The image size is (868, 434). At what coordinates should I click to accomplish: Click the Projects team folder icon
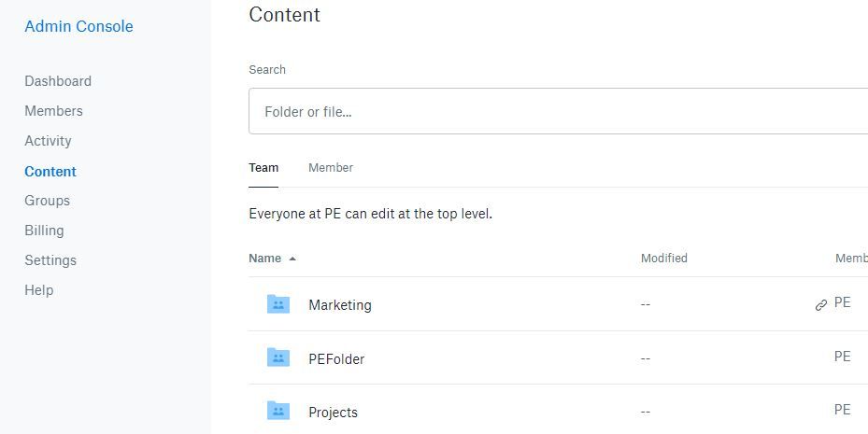pyautogui.click(x=278, y=411)
